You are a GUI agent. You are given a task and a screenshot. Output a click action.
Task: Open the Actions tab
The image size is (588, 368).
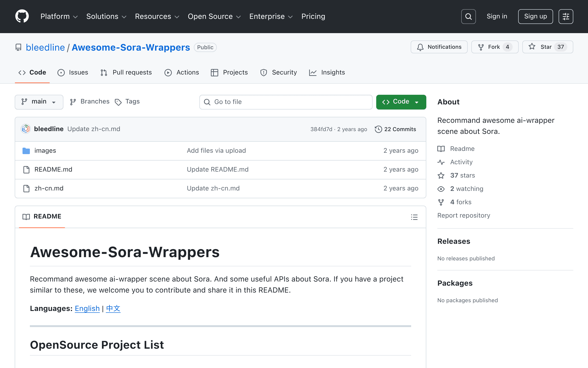click(x=182, y=72)
